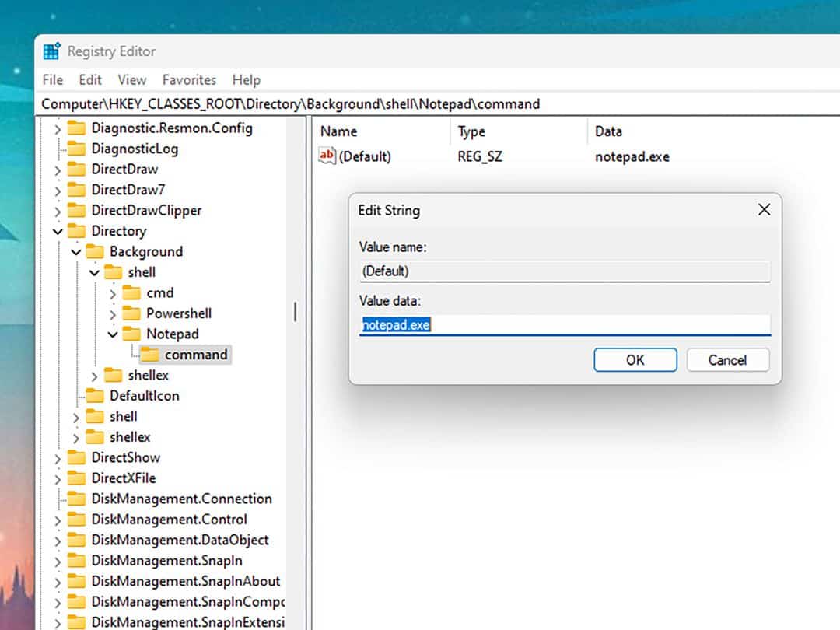The height and width of the screenshot is (630, 840).
Task: Open the View menu
Action: (x=131, y=80)
